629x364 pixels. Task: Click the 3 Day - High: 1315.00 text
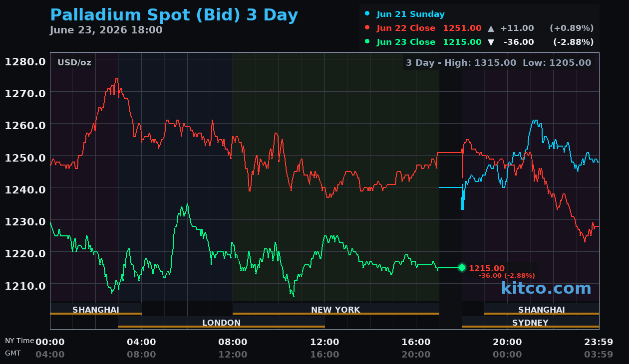click(461, 63)
